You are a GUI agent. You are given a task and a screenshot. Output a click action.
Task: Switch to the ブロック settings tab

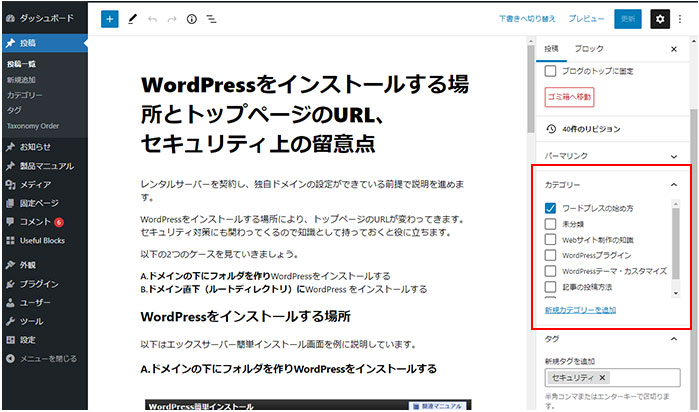pyautogui.click(x=589, y=49)
